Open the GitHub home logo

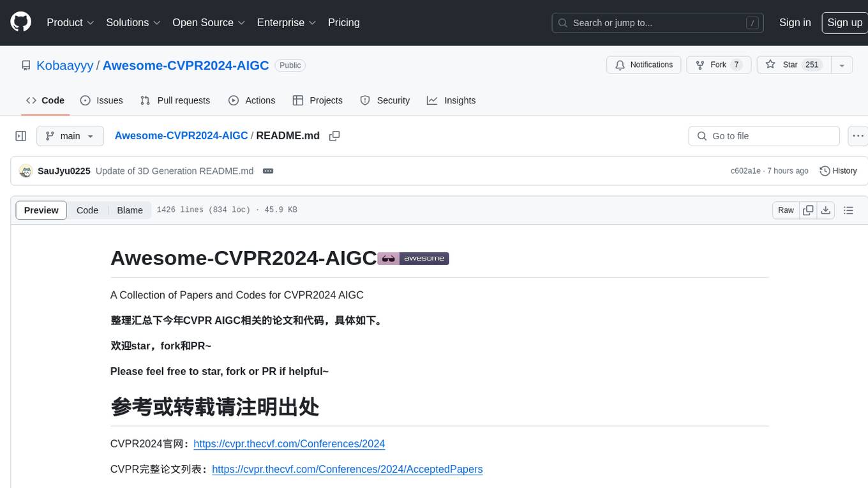click(20, 22)
